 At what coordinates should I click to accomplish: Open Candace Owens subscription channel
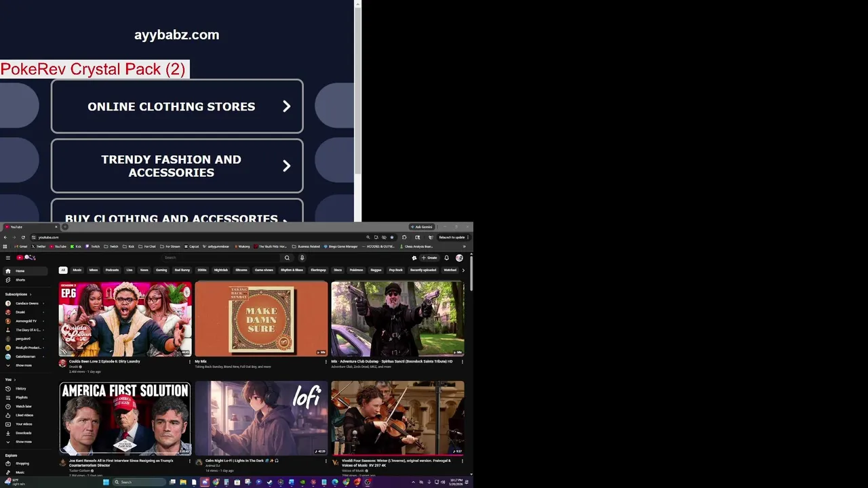click(24, 304)
